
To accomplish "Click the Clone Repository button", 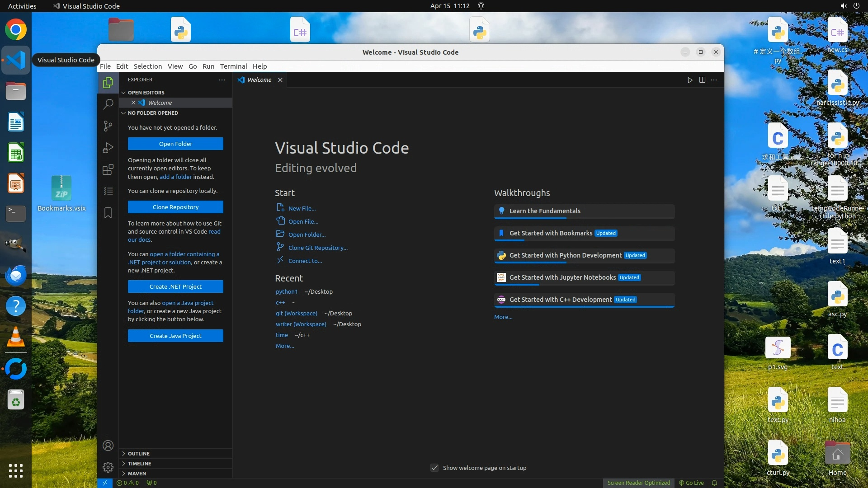I will 175,207.
